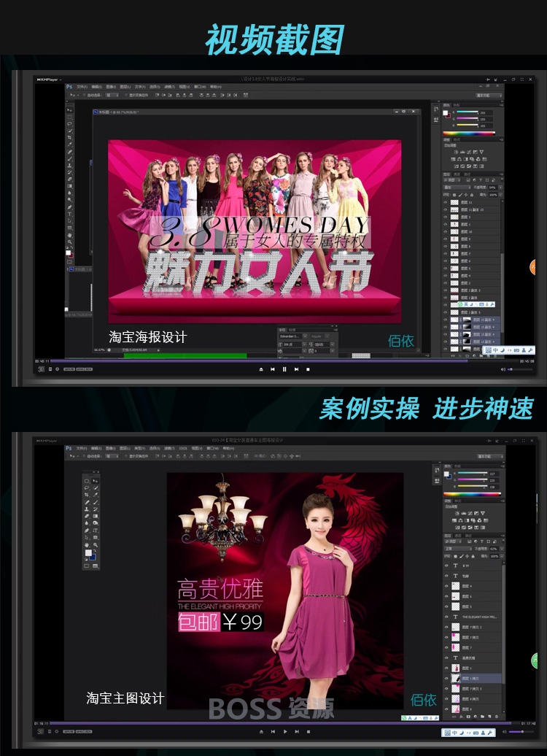Pause playback in the upper KMPlayer window
Image resolution: width=547 pixels, height=756 pixels.
[x=284, y=369]
